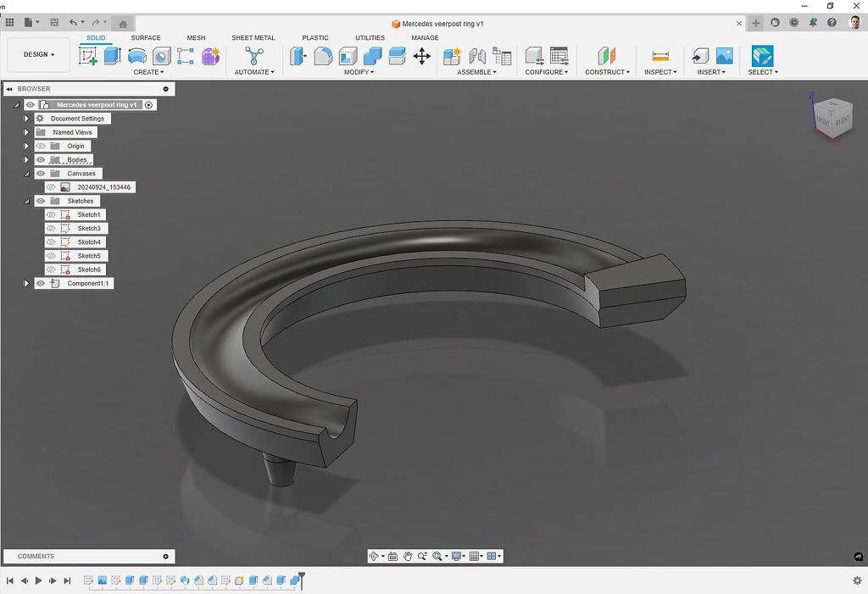This screenshot has width=868, height=594.
Task: Expand the Document Settings node
Action: [x=26, y=119]
